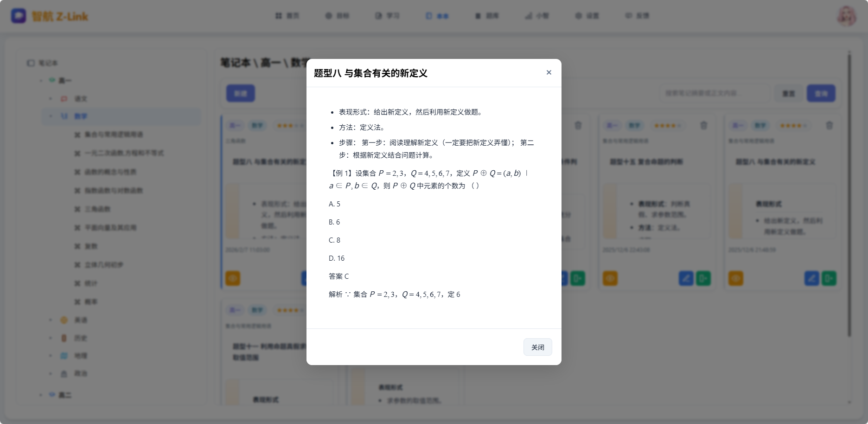Expand the 英语 tree node arrow
The width and height of the screenshot is (868, 424).
tap(51, 320)
